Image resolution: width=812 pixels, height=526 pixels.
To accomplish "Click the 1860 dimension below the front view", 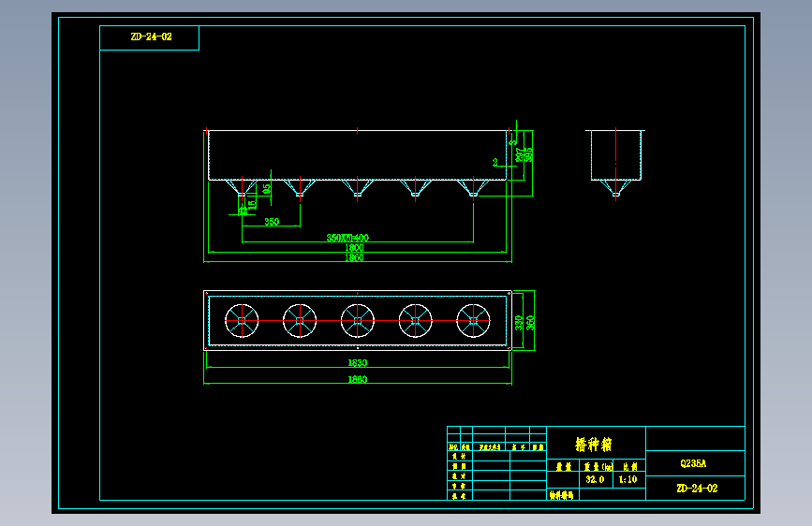I will pos(354,257).
